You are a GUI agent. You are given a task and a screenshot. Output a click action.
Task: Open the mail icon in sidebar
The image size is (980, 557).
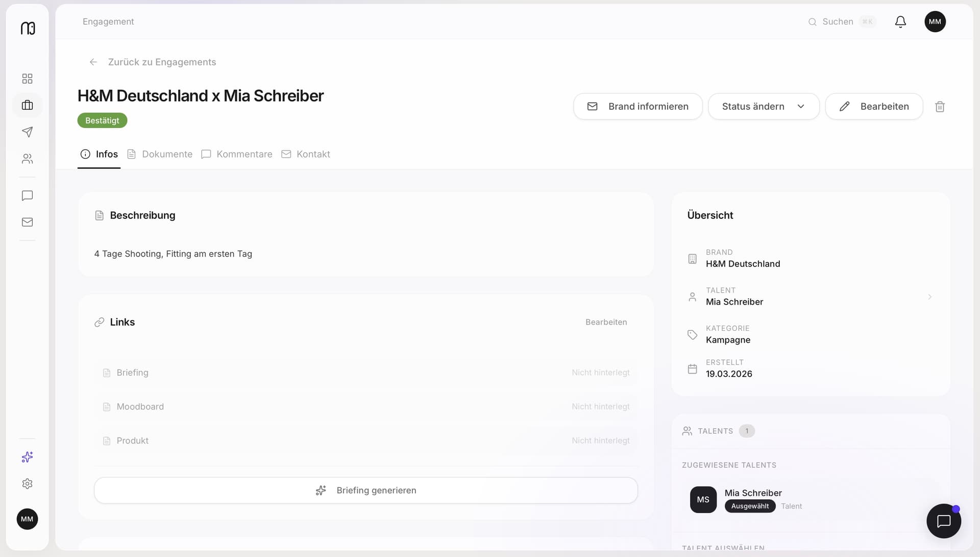pos(28,222)
